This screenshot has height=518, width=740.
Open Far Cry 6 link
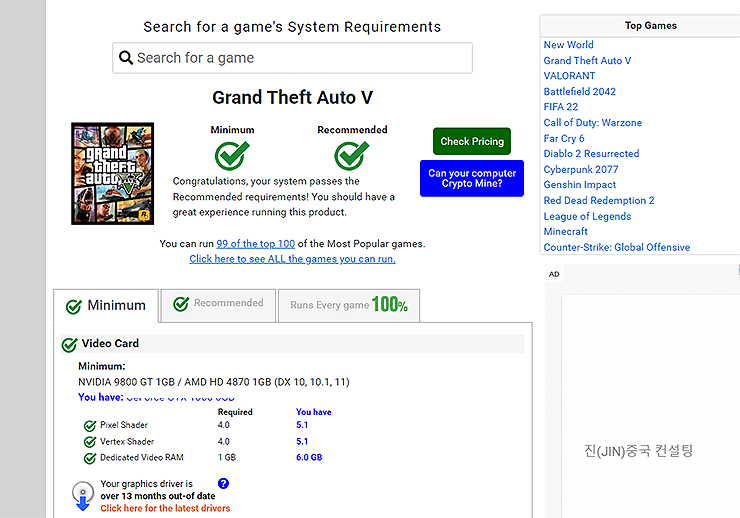[x=564, y=138]
